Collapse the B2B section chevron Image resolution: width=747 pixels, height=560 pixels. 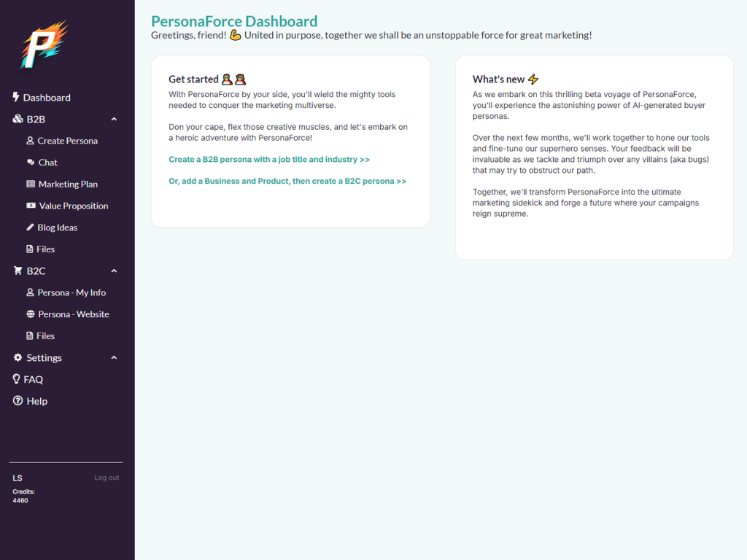(114, 119)
